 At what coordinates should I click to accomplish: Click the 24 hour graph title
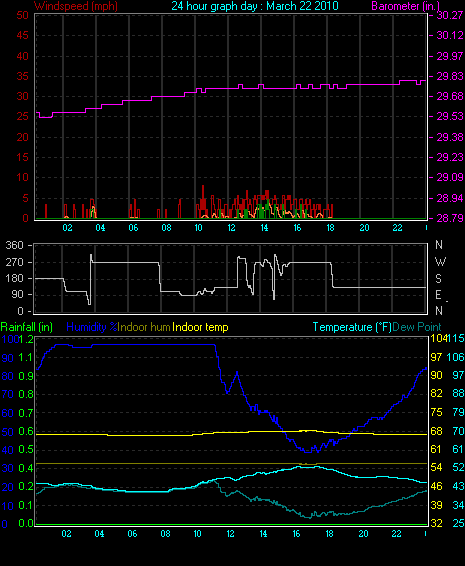click(x=255, y=6)
